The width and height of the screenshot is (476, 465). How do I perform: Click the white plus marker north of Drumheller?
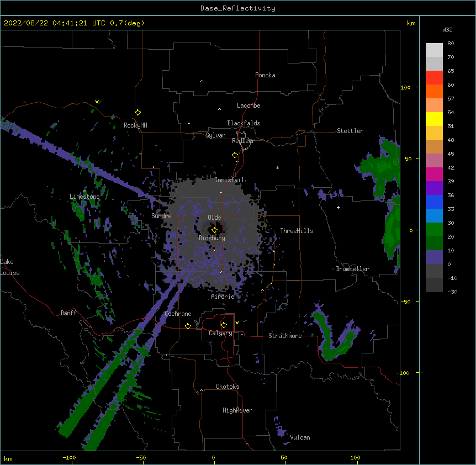338,207
